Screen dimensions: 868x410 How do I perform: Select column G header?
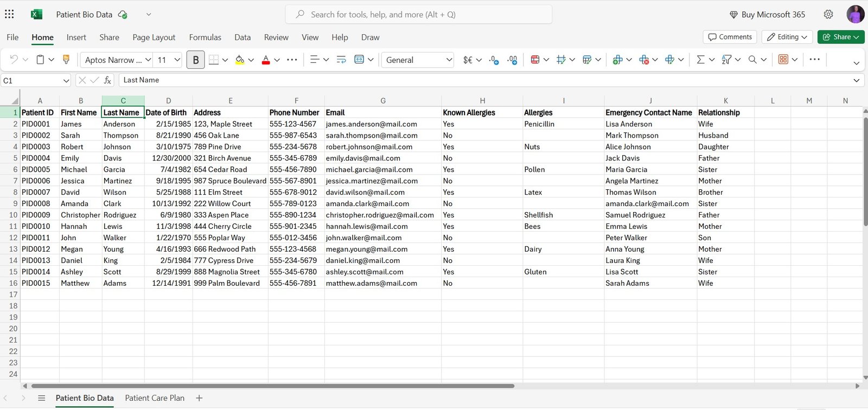(383, 101)
